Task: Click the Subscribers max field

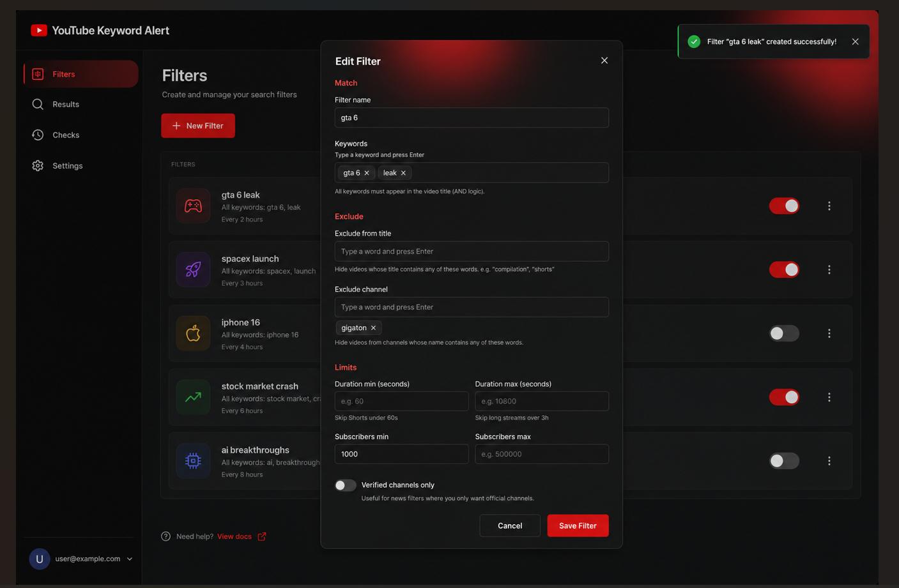Action: pos(542,454)
